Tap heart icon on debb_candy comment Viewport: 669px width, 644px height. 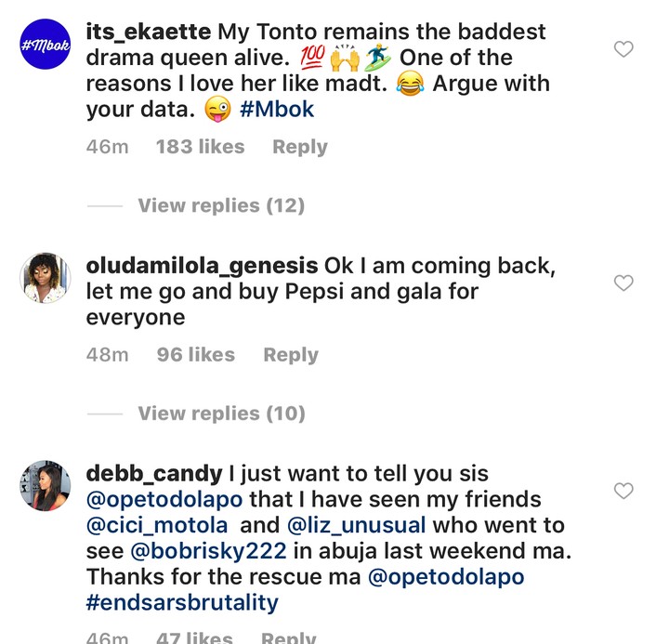(x=624, y=491)
